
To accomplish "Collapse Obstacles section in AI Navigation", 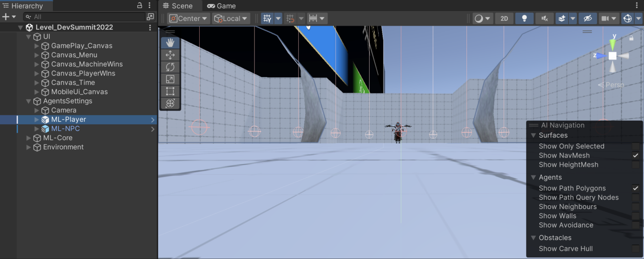I will click(x=533, y=238).
